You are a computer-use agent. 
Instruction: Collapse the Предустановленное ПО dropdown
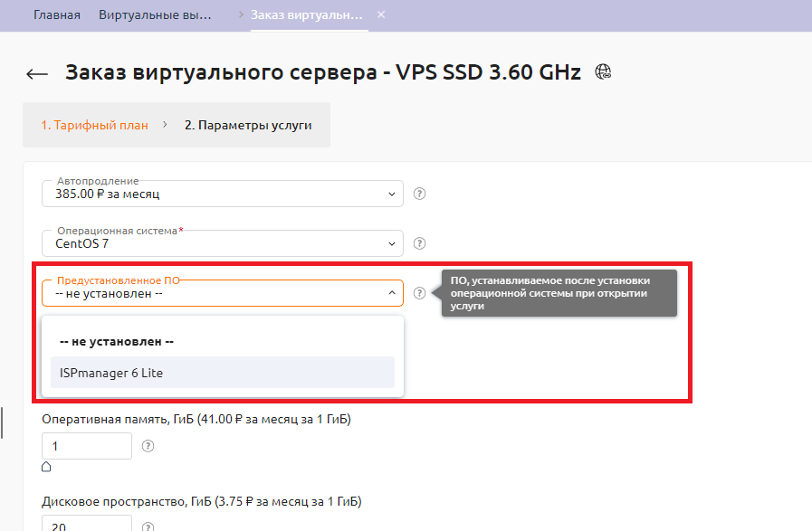click(391, 293)
